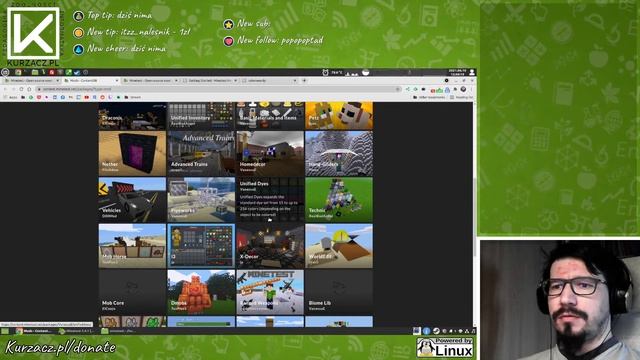Select the Minetest 5.4.1 taskbar window
Image resolution: width=640 pixels, height=360 pixels.
click(76, 331)
